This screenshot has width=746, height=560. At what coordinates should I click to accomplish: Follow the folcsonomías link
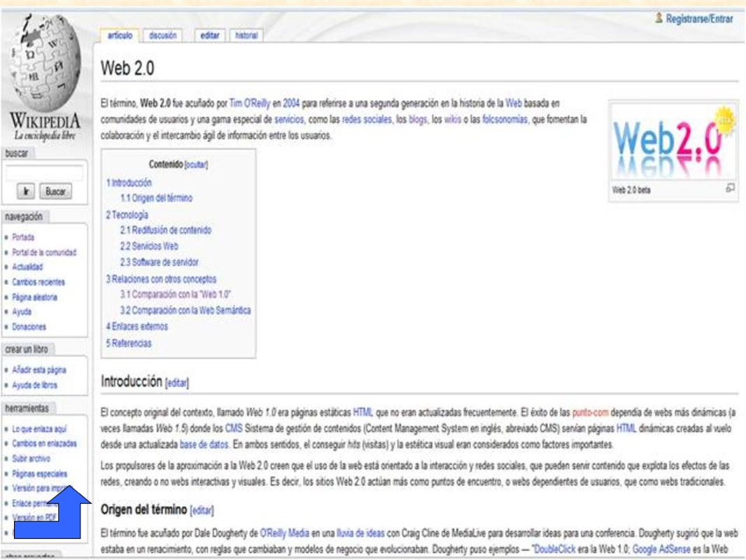click(x=505, y=119)
